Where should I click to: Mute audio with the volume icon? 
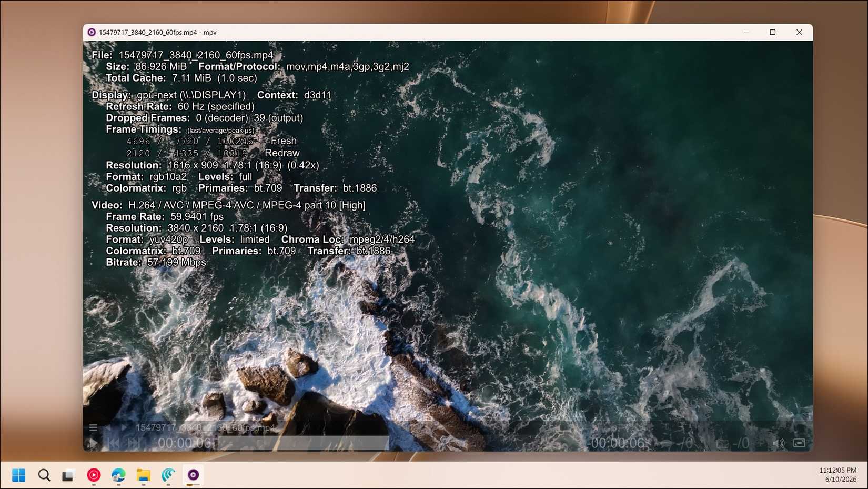(779, 443)
